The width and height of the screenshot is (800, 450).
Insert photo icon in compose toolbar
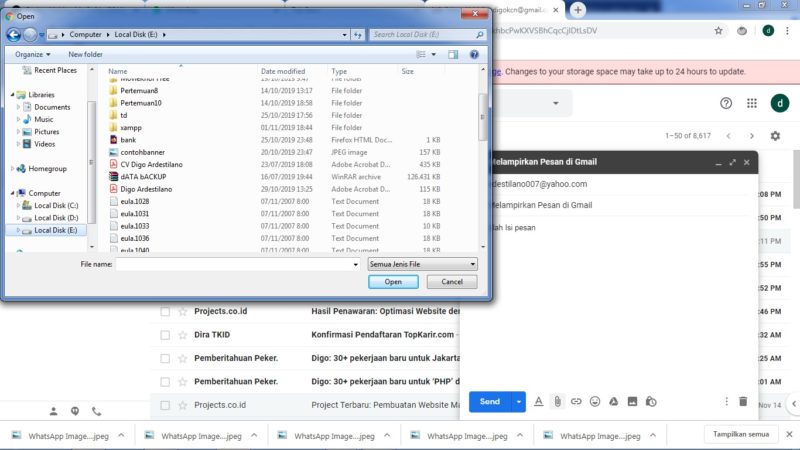pyautogui.click(x=632, y=402)
